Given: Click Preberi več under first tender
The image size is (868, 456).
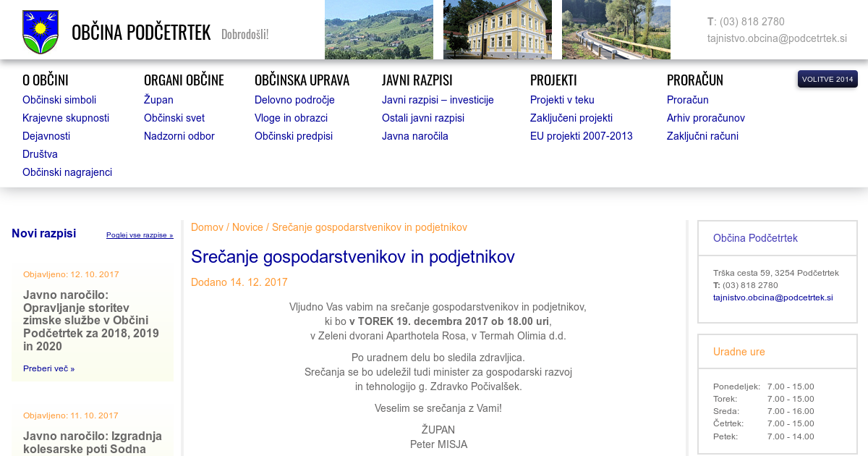Looking at the screenshot, I should [x=48, y=368].
